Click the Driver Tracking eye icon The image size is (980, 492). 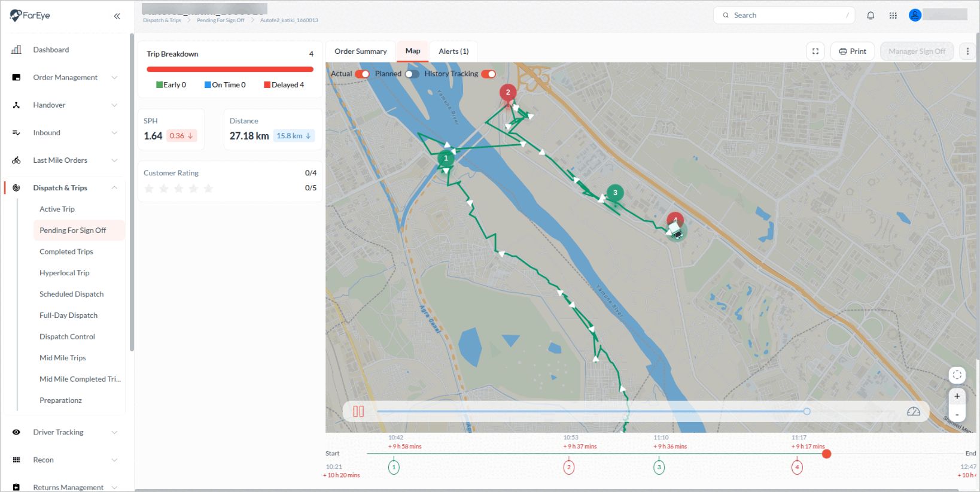[16, 432]
